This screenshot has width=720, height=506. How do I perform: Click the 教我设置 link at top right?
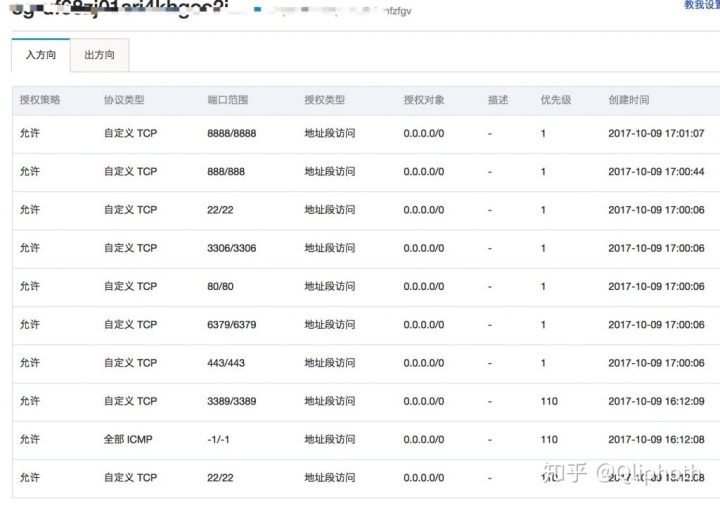tap(702, 5)
